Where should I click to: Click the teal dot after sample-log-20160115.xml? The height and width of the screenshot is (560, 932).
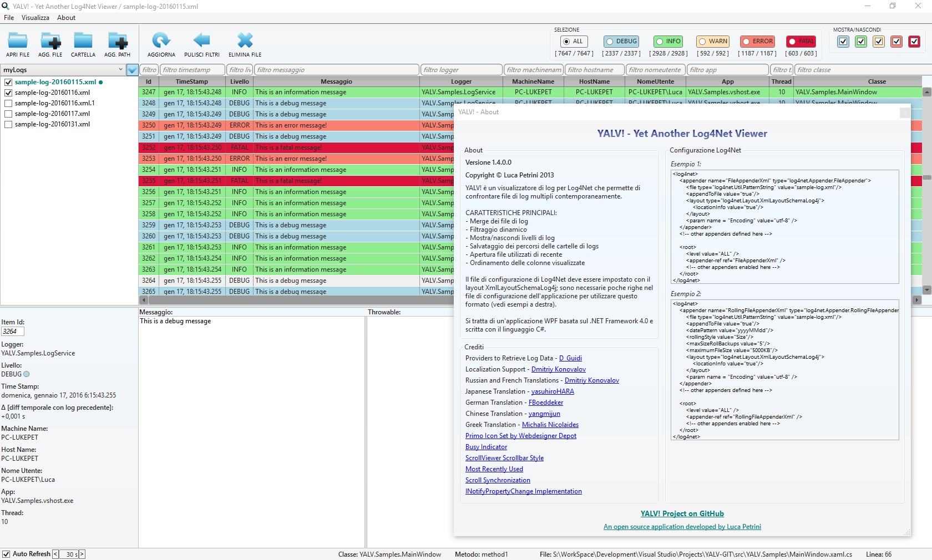tap(100, 82)
